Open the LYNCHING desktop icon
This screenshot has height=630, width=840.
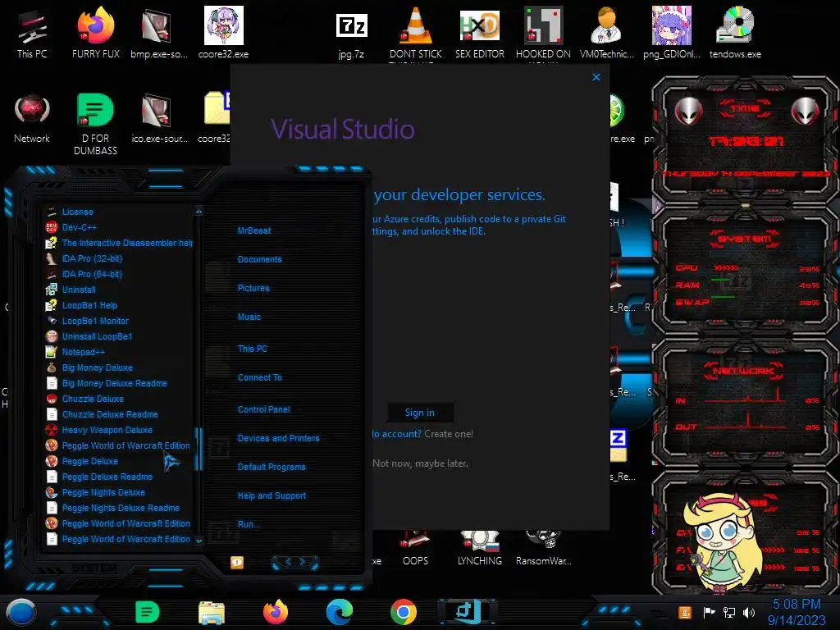coord(479,547)
